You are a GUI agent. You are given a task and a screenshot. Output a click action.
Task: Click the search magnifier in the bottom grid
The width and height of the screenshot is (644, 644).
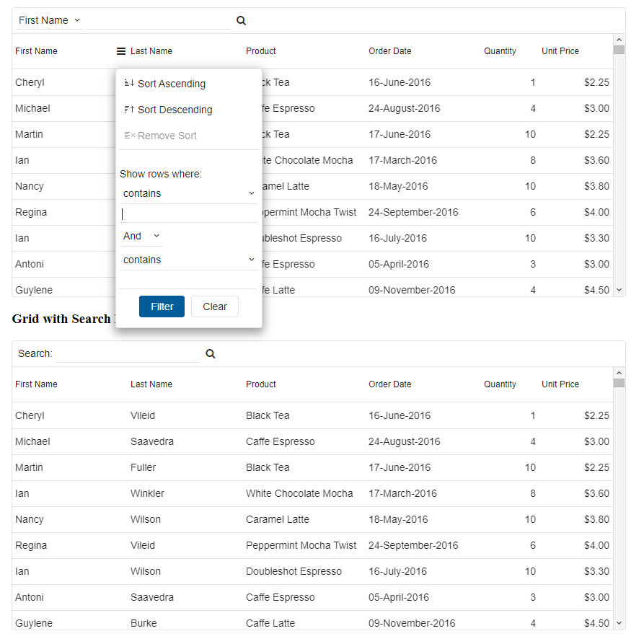tap(211, 353)
